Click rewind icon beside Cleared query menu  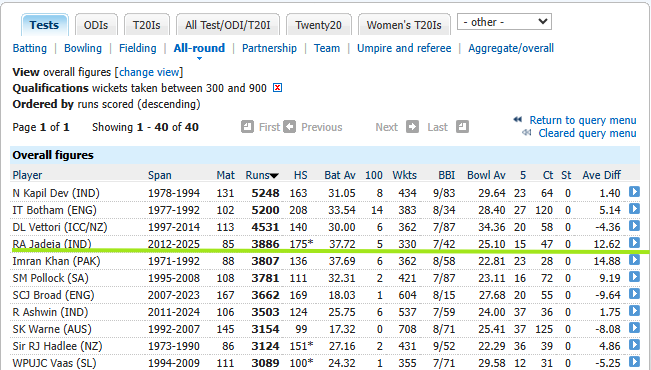526,133
